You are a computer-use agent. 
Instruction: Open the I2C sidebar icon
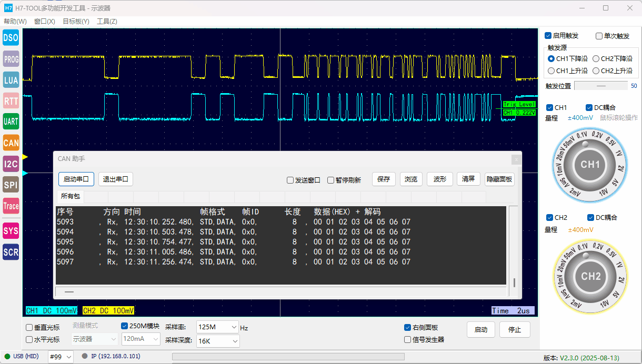(11, 164)
